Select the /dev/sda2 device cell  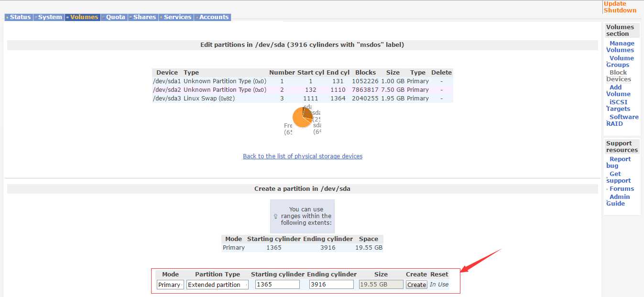coord(167,90)
